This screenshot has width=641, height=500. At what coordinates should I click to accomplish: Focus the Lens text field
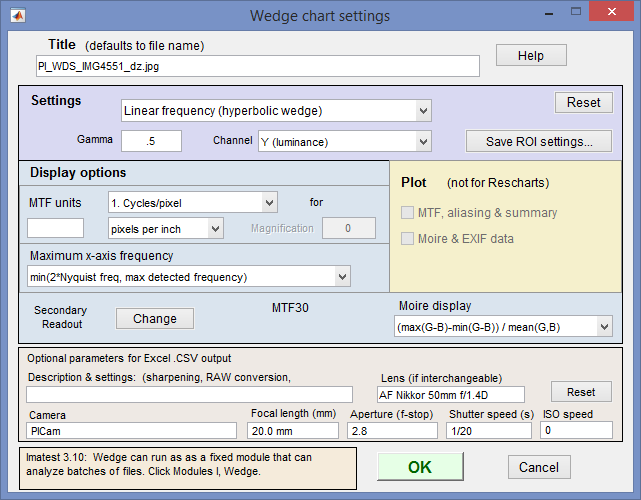click(x=450, y=395)
